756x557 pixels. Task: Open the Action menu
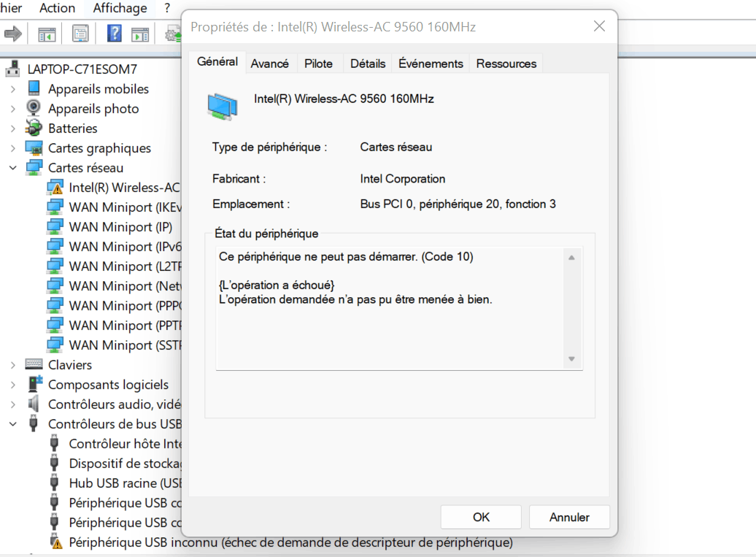[57, 8]
